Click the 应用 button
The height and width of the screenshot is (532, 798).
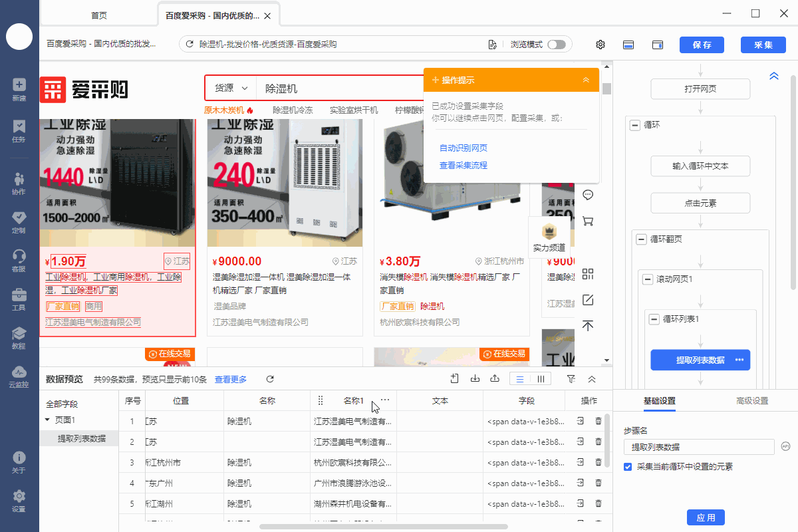(x=706, y=517)
